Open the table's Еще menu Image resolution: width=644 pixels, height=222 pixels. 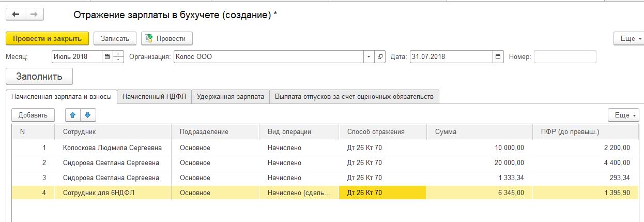(623, 115)
